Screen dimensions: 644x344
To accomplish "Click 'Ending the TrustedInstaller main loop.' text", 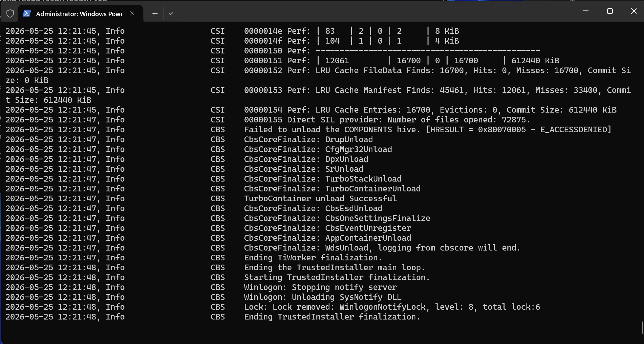I will [335, 268].
